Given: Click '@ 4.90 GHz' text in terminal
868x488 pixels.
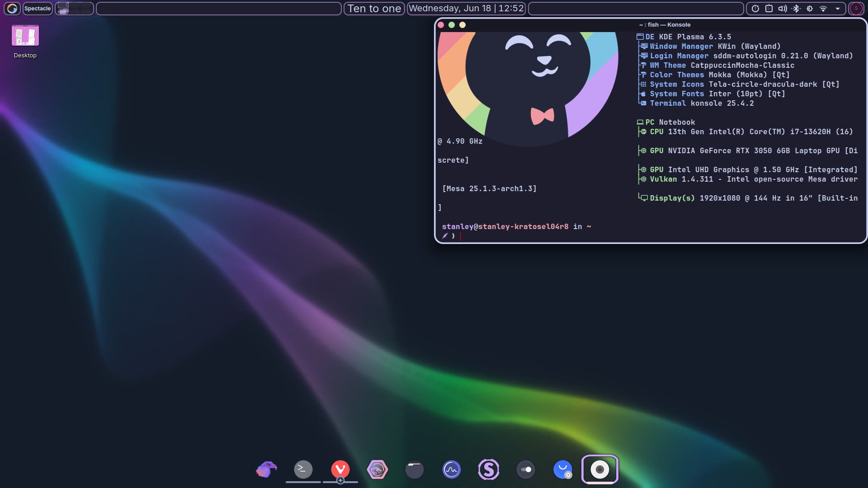Looking at the screenshot, I should tap(460, 141).
